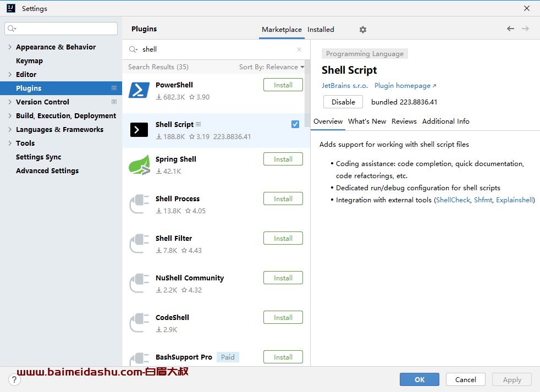Expand Appearance & Behavior section
The width and height of the screenshot is (540, 392).
(x=10, y=47)
